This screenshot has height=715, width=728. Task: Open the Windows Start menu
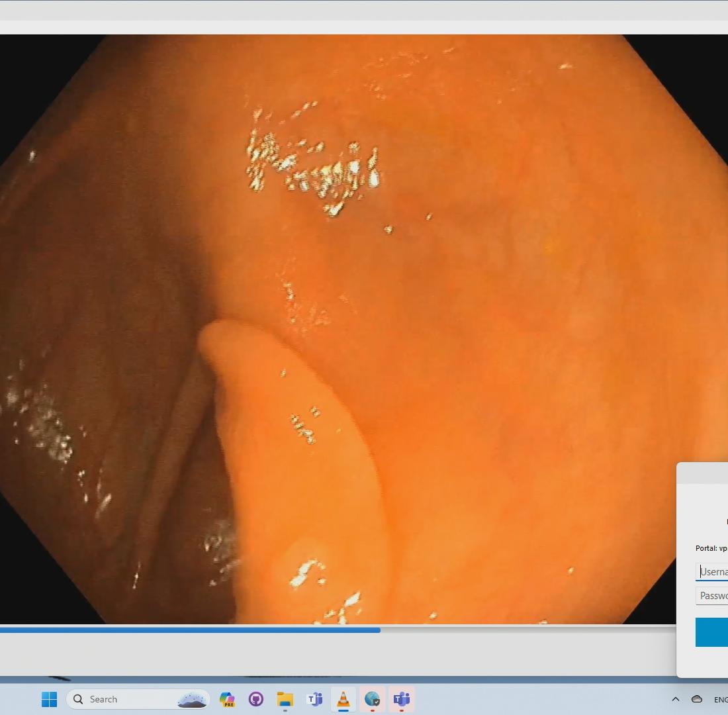coord(49,699)
